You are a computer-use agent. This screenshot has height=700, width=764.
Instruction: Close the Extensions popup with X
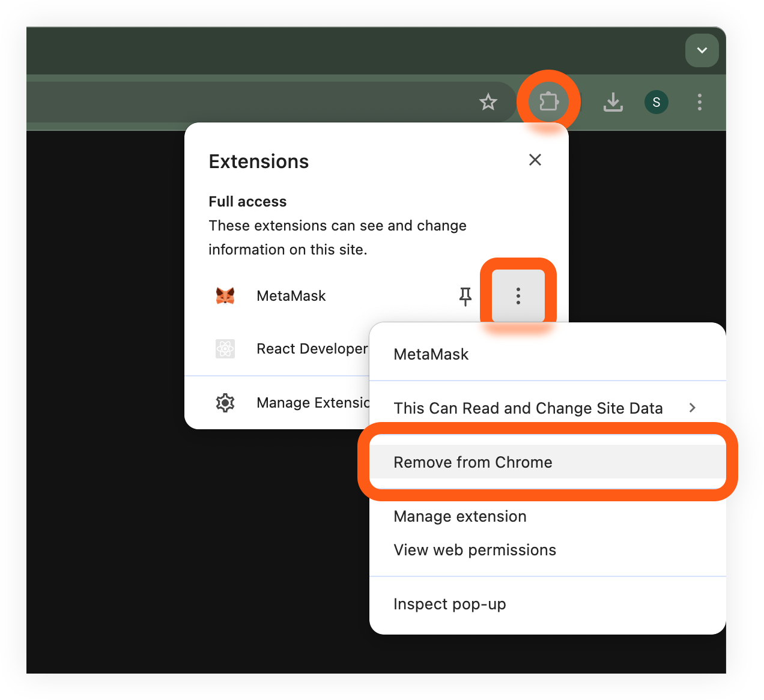[535, 160]
